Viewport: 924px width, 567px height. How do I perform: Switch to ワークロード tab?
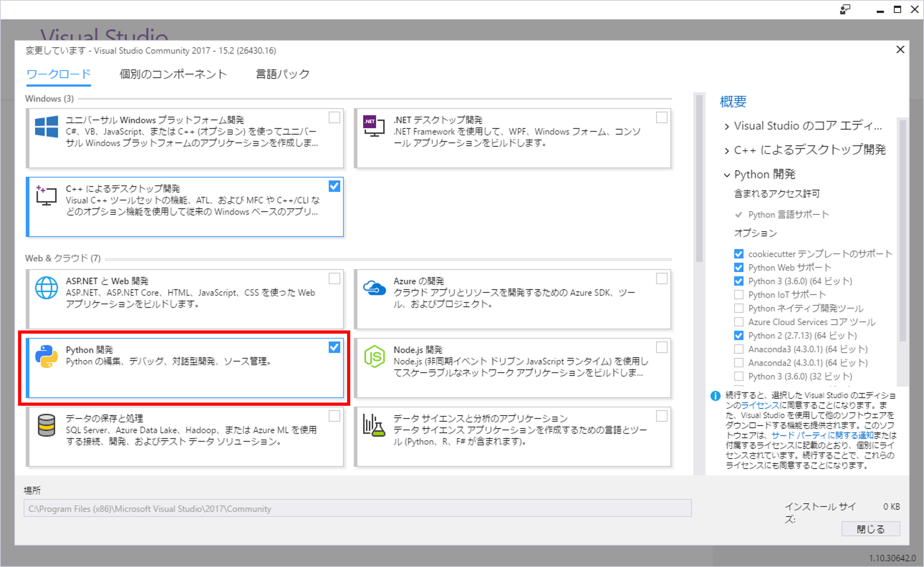coord(59,74)
